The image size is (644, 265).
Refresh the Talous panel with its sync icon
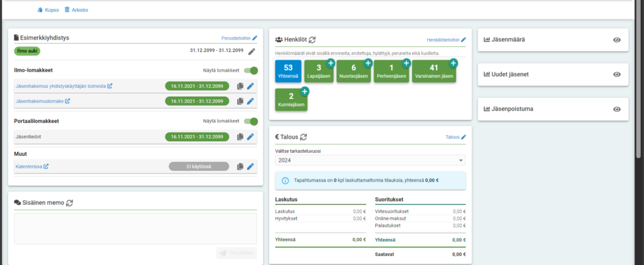304,137
